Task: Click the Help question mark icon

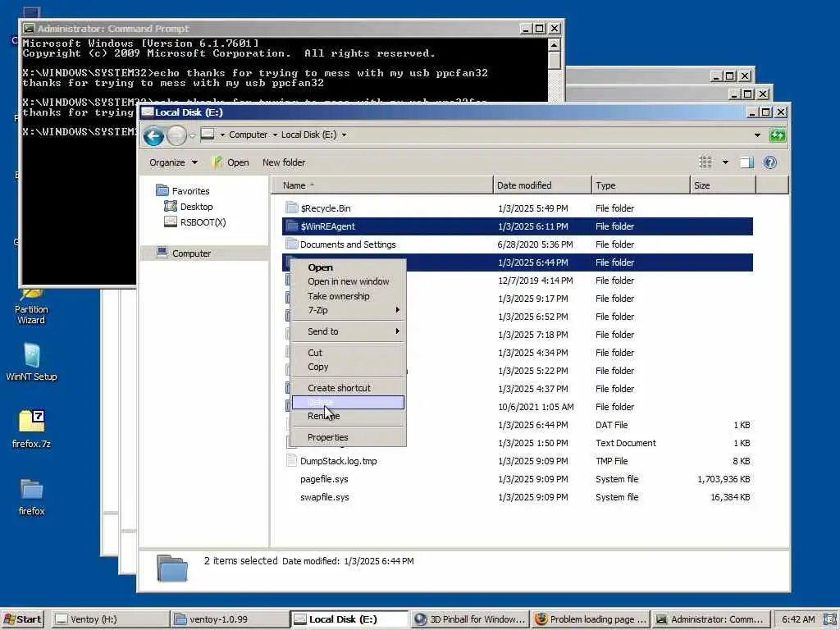Action: point(769,162)
